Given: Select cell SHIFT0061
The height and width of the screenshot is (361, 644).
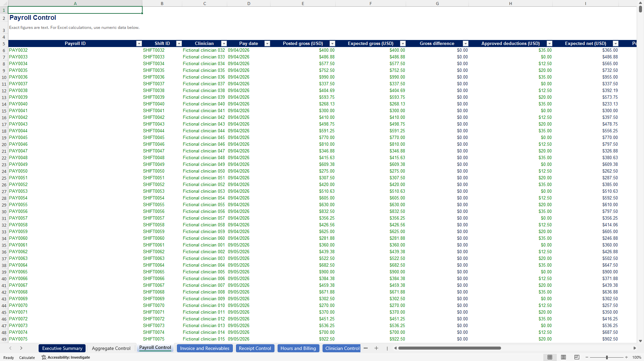Looking at the screenshot, I should [162, 245].
